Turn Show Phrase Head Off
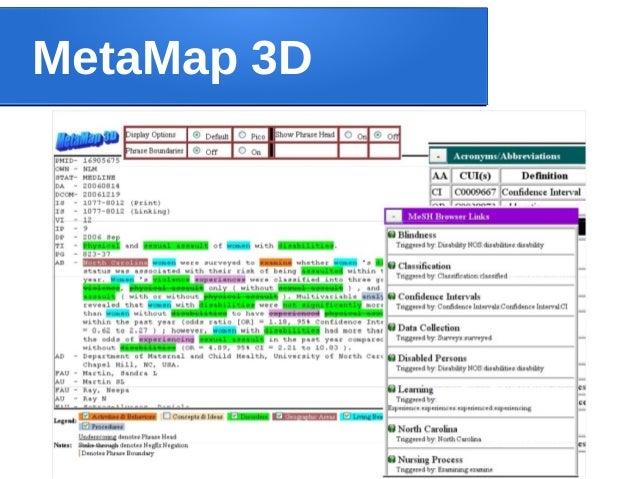Image resolution: width=638 pixels, height=479 pixels. point(378,135)
